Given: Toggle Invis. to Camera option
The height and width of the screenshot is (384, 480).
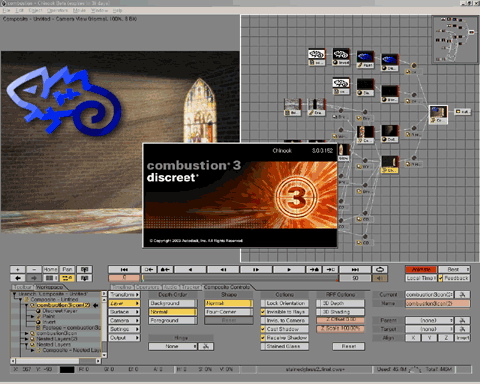Looking at the screenshot, I should pos(285,320).
